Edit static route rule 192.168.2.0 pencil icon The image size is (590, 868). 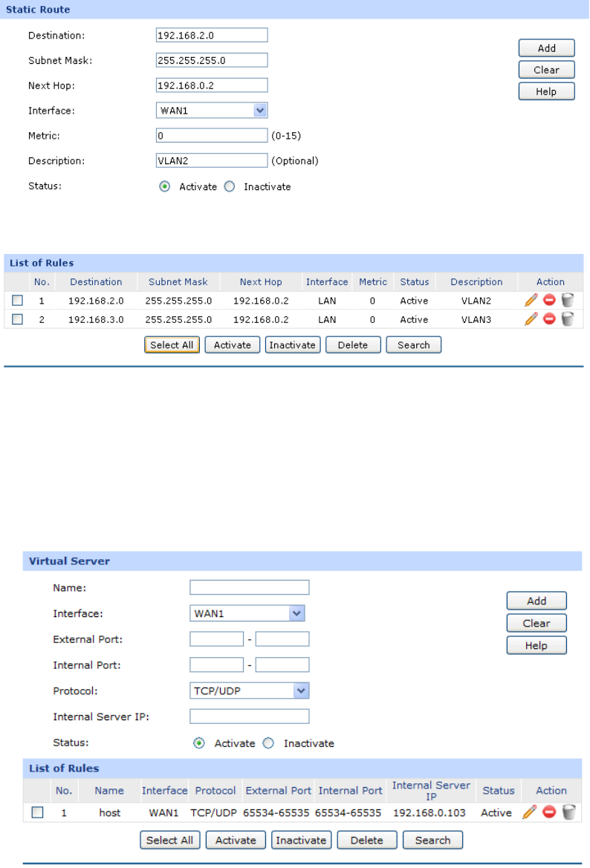tap(531, 300)
